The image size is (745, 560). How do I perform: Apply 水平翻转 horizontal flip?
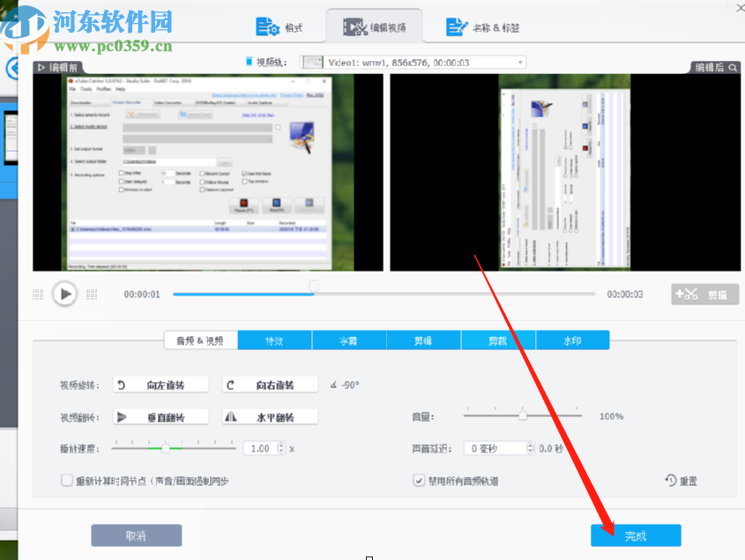point(270,417)
